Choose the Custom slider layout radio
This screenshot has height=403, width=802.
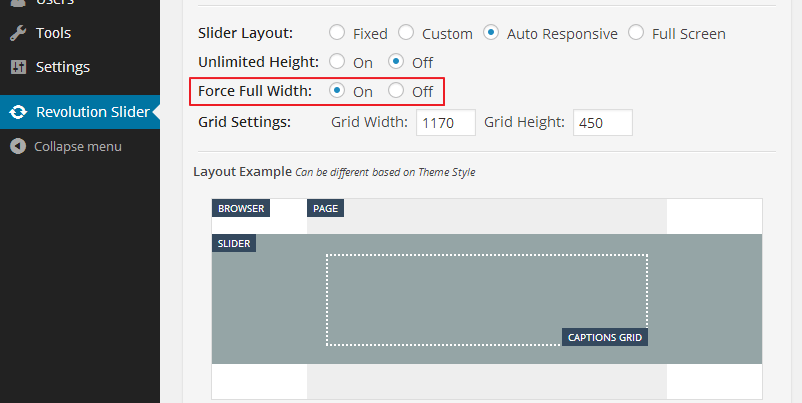click(407, 33)
